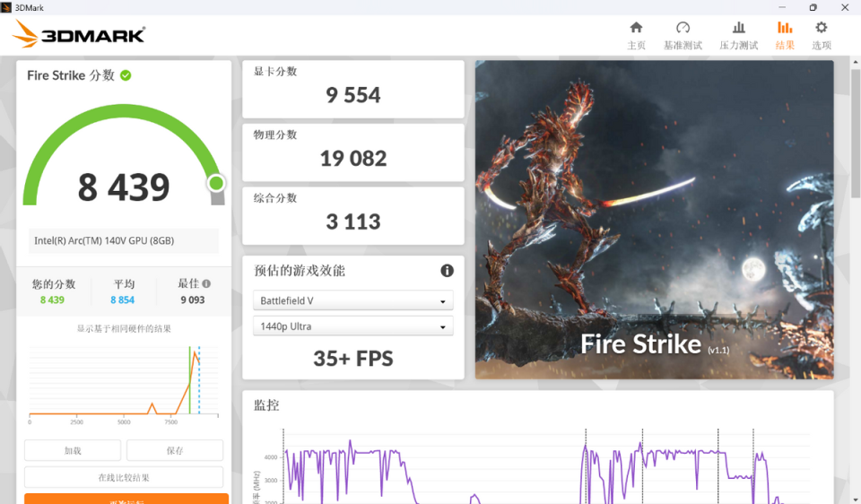
Task: Restore the window using title bar button
Action: pyautogui.click(x=813, y=7)
